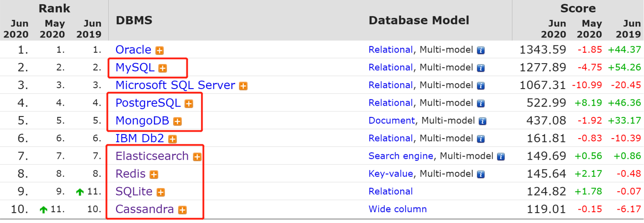
Task: Expand the plus icon beside Cassandra
Action: [x=182, y=210]
